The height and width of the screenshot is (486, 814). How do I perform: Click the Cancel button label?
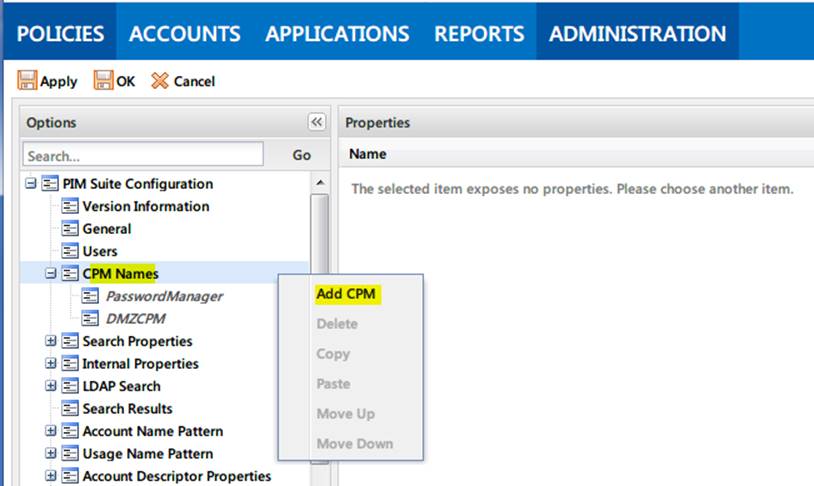[x=194, y=81]
